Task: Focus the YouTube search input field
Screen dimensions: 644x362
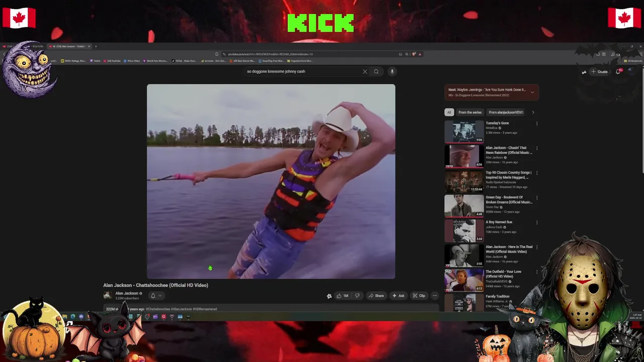Action: (x=302, y=71)
